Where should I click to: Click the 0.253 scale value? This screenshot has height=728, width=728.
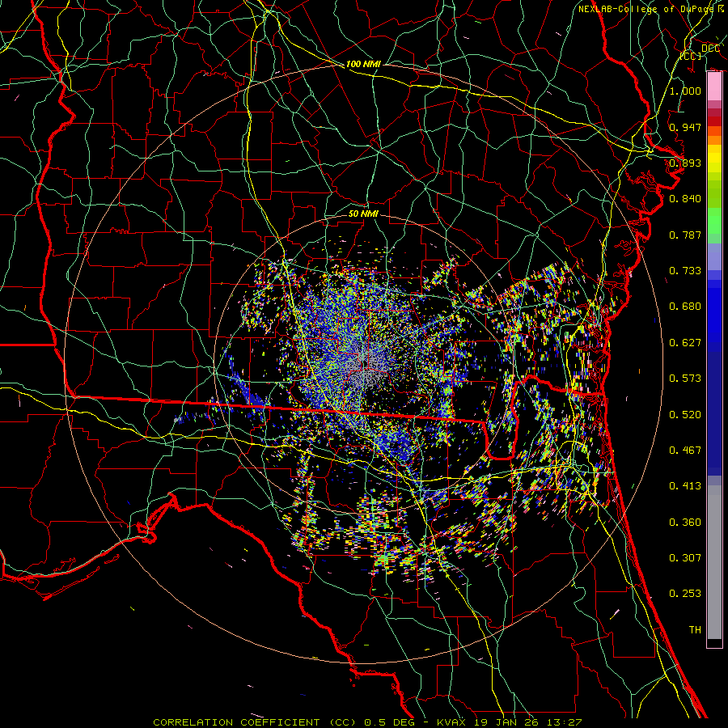(x=685, y=594)
